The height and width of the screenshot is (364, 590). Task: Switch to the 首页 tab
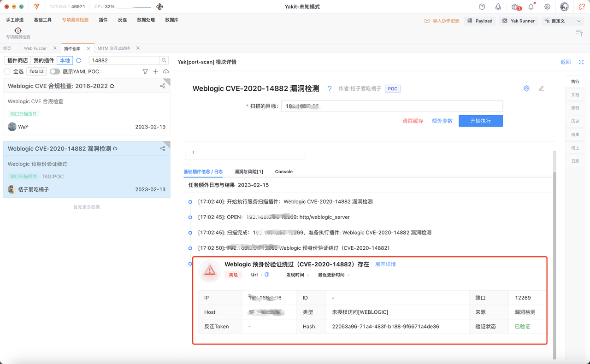pyautogui.click(x=7, y=48)
